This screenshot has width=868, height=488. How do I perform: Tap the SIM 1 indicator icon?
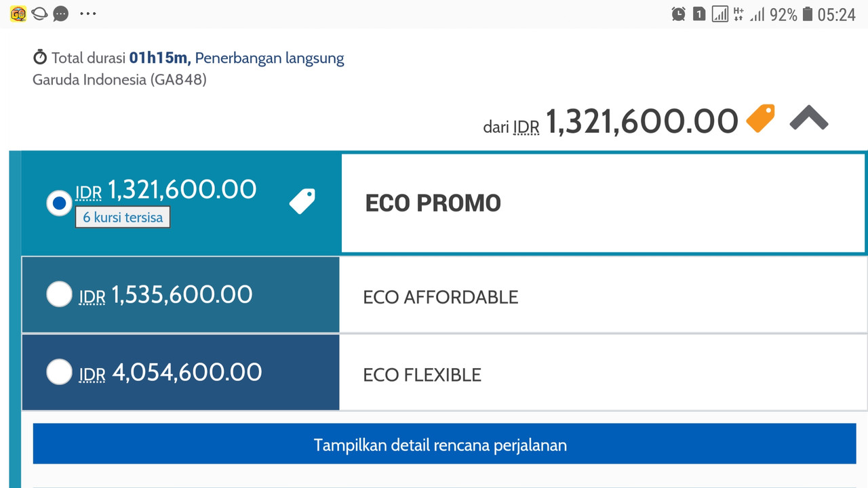point(699,14)
